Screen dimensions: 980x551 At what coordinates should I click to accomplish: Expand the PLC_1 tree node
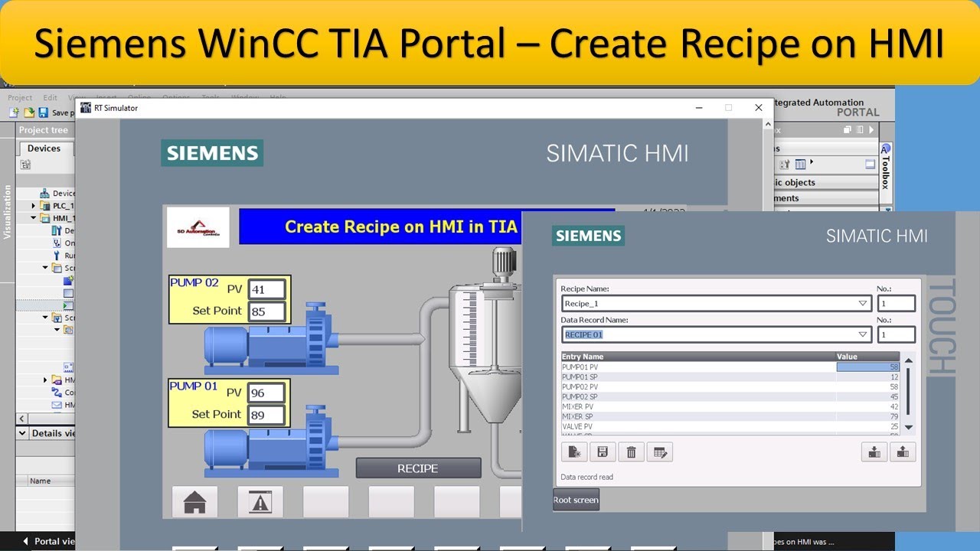pos(33,206)
